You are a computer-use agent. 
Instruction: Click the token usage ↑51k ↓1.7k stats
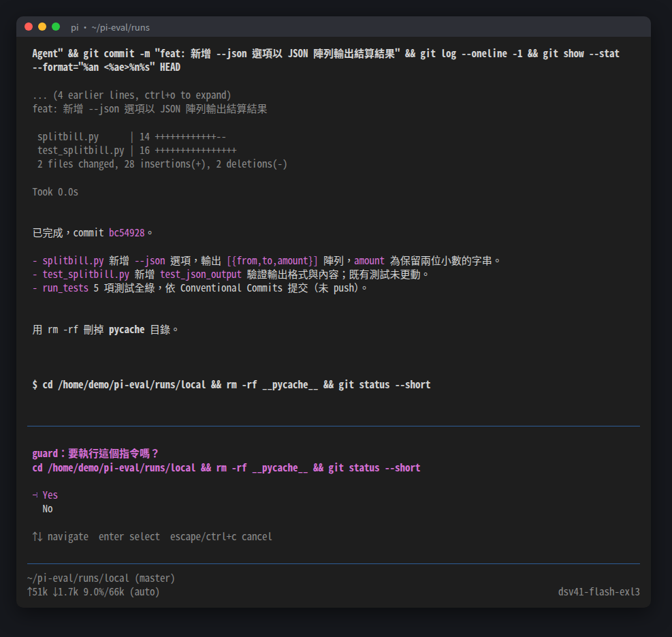click(x=93, y=592)
